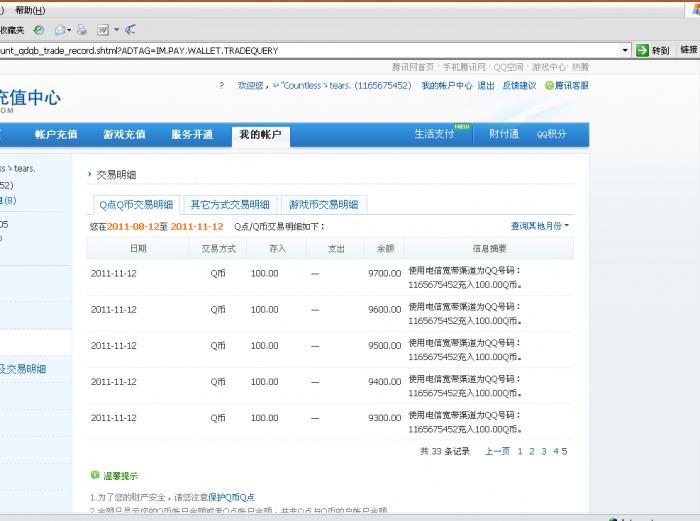Click the messenger bird toolbar icon
Screen dimensions: 700x521
(130, 30)
